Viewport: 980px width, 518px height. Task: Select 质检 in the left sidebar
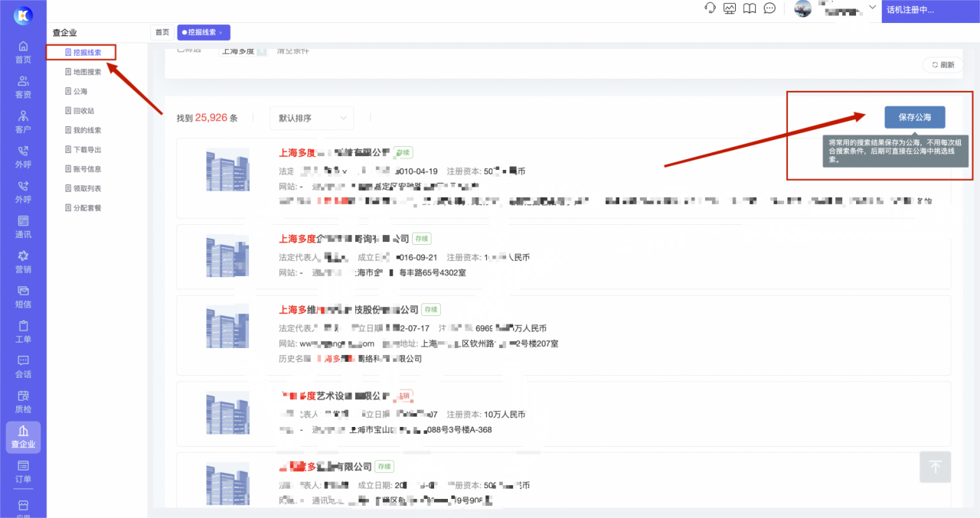(23, 402)
